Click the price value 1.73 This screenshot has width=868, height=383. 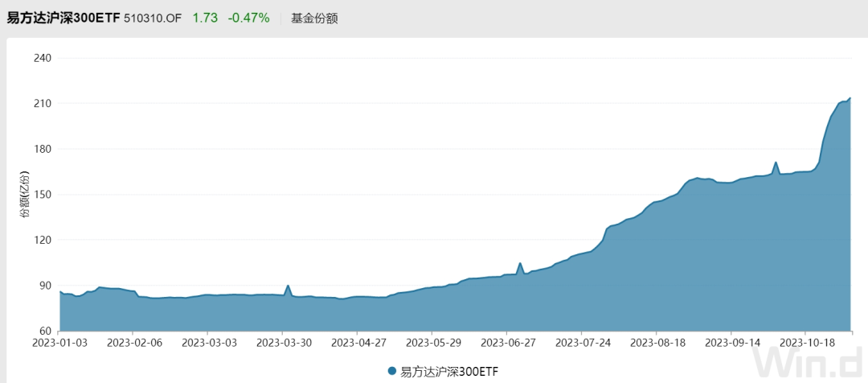[x=205, y=18]
